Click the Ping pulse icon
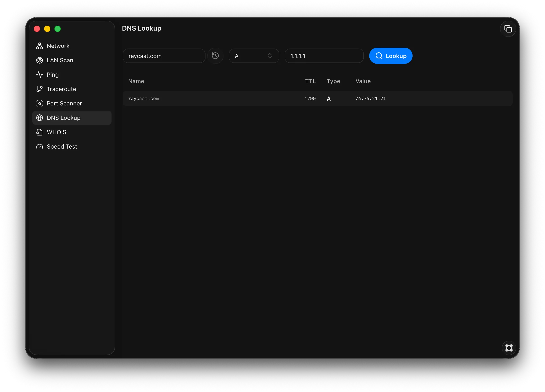 point(39,75)
